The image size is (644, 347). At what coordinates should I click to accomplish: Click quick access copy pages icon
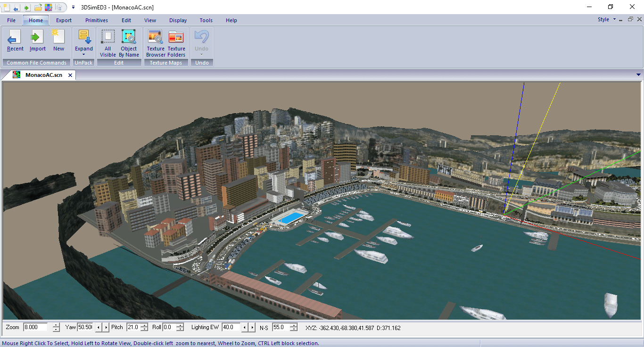59,7
